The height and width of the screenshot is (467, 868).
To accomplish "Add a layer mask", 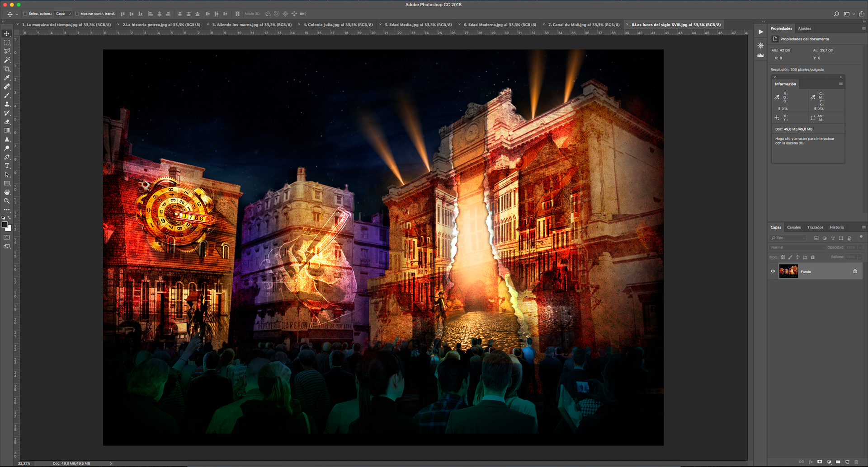I will [x=820, y=462].
